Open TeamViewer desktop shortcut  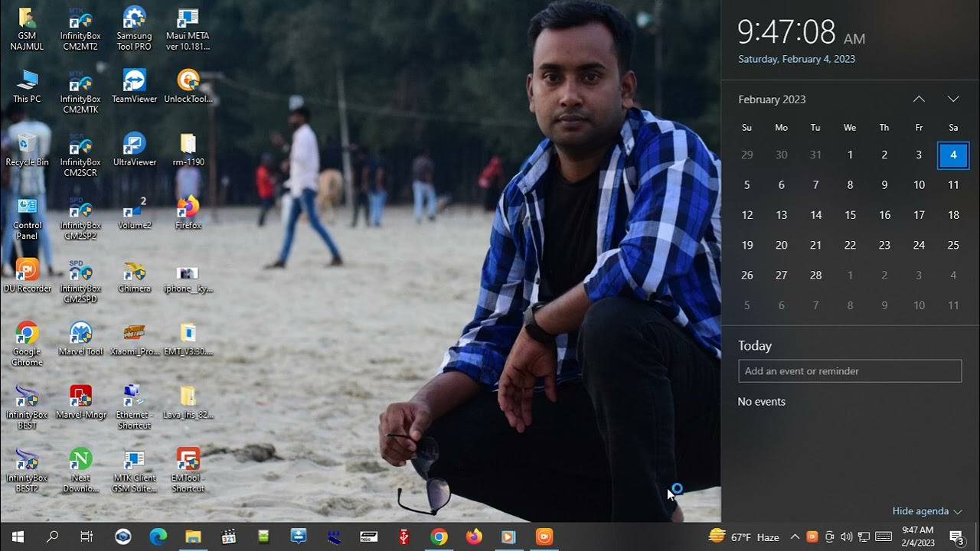(134, 86)
